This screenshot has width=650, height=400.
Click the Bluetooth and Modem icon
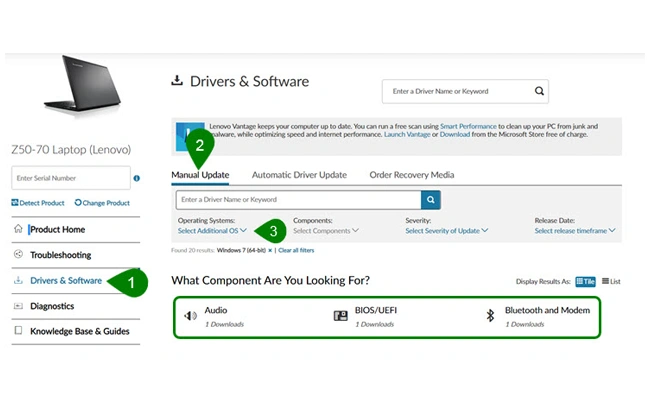[490, 316]
